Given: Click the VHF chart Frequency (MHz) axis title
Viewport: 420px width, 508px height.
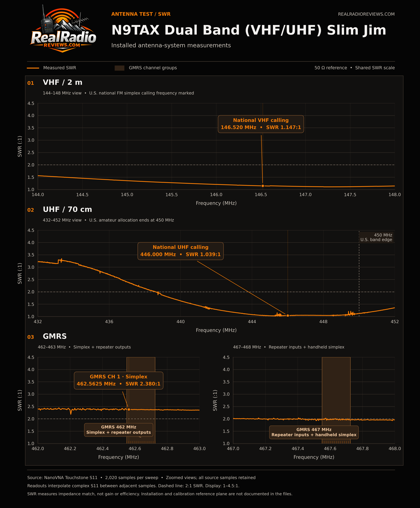Looking at the screenshot, I should coord(216,203).
